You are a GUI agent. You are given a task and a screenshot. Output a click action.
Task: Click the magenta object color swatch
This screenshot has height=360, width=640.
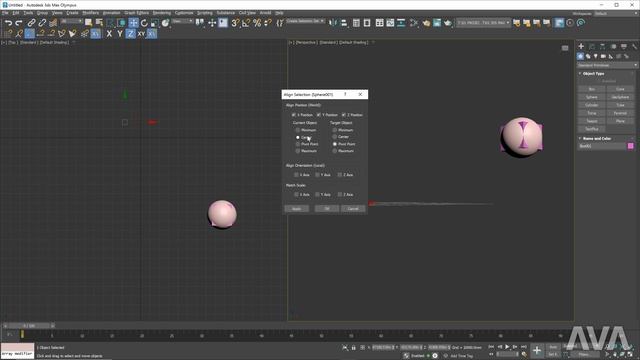631,146
